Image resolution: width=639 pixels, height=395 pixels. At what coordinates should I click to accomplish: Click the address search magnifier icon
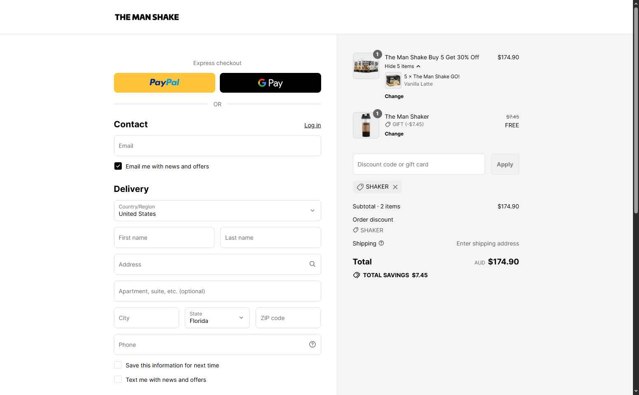pos(312,264)
